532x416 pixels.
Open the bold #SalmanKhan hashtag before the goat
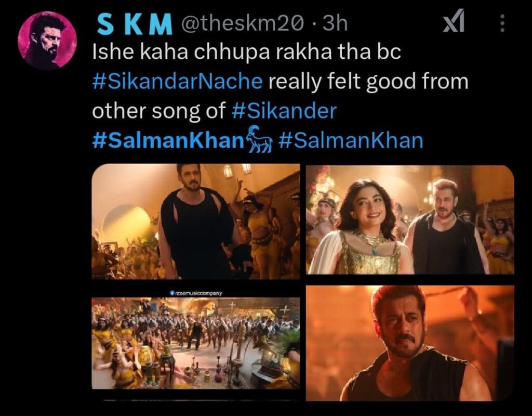point(168,140)
